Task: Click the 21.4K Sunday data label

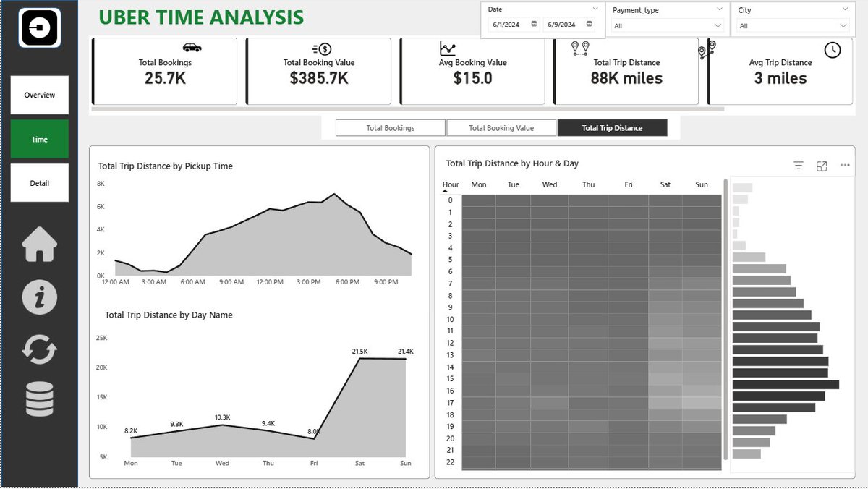Action: pos(405,352)
